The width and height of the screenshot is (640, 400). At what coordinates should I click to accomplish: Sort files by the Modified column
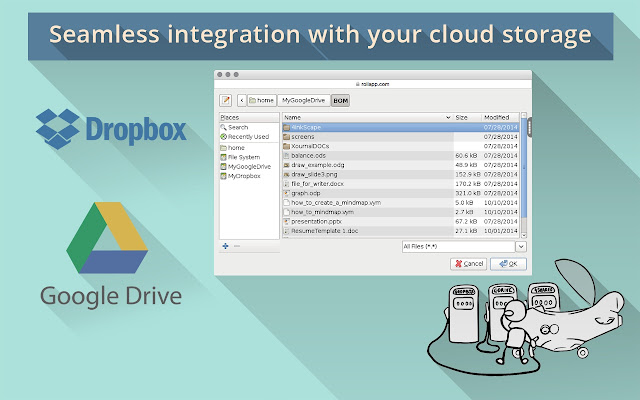[500, 117]
